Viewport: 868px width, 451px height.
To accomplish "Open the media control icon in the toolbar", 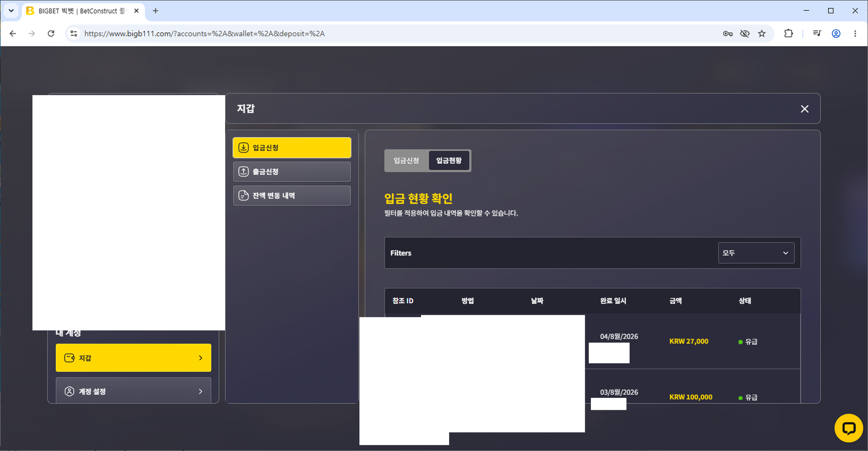I will pyautogui.click(x=817, y=34).
